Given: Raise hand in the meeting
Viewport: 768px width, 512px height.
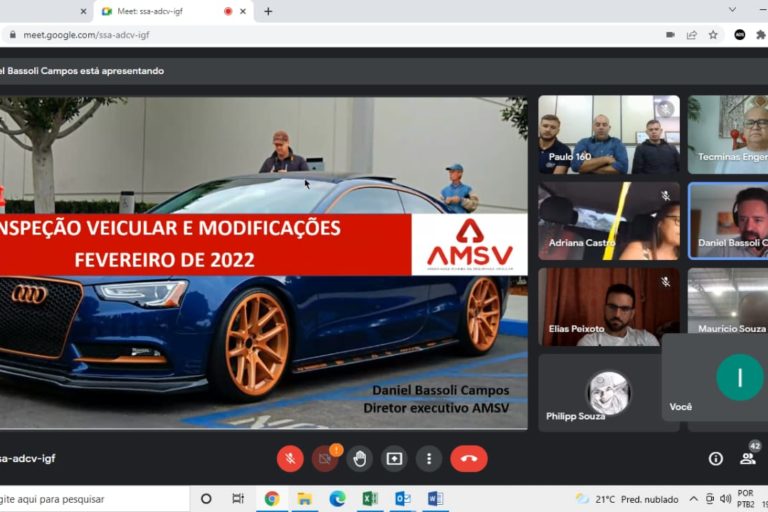Looking at the screenshot, I should [x=359, y=458].
